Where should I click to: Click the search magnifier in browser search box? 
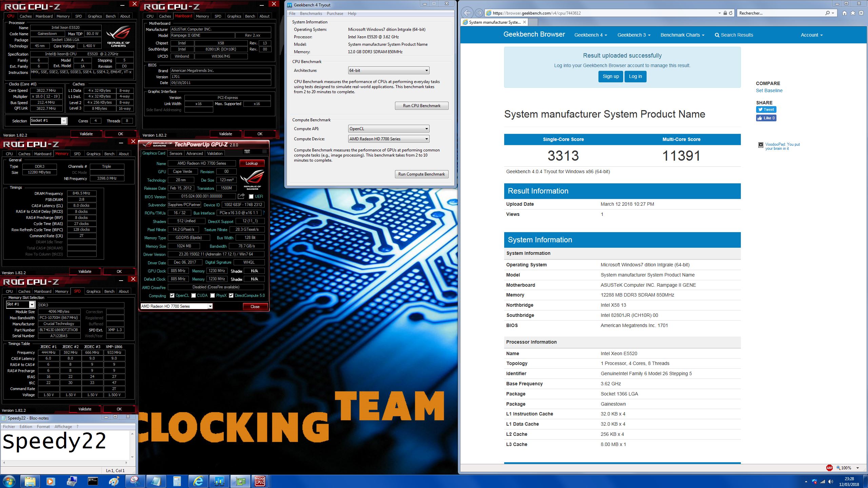(x=828, y=13)
